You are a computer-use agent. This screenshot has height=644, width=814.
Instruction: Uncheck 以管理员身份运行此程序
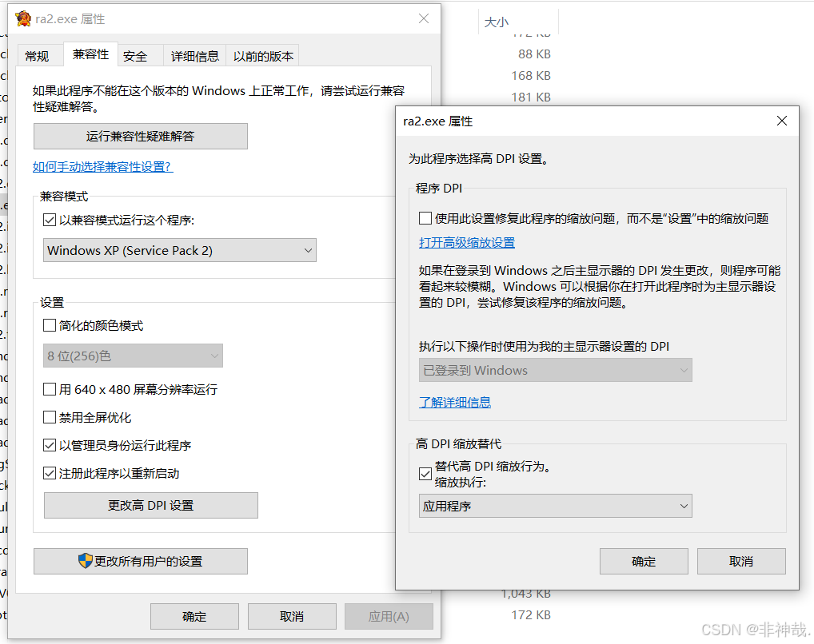tap(50, 445)
